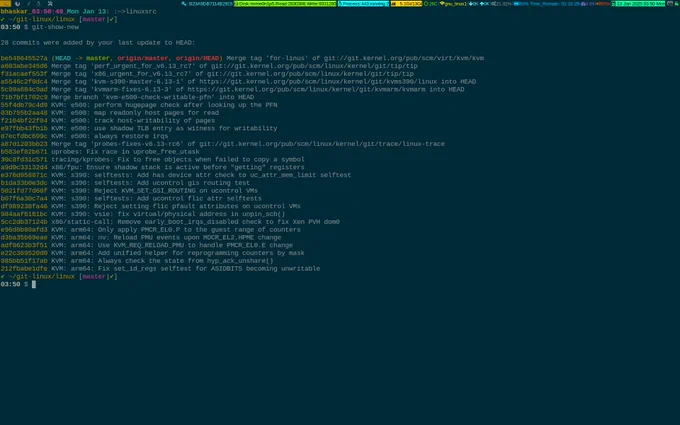Click 'track host-writability of pages' commit
This screenshot has height=425, width=680.
pyautogui.click(x=108, y=121)
